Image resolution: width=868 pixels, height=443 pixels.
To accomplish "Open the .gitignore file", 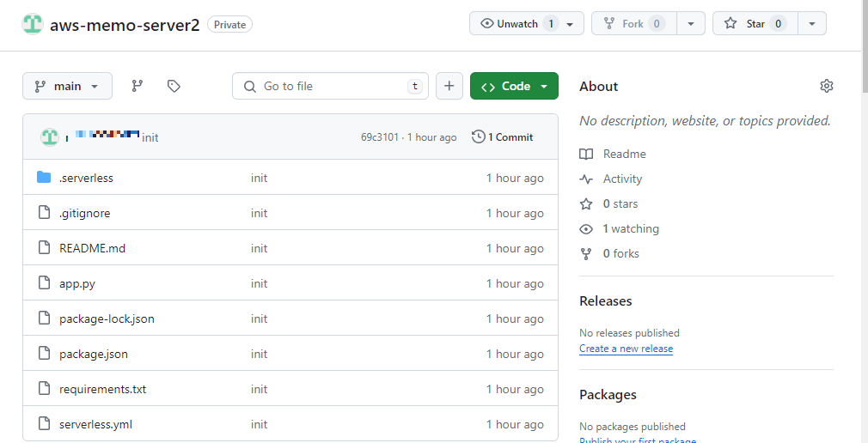I will pyautogui.click(x=85, y=214).
